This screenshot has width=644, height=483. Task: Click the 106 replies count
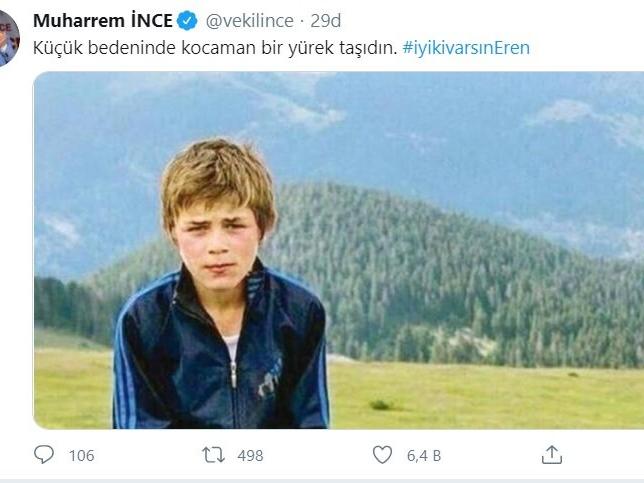81,455
